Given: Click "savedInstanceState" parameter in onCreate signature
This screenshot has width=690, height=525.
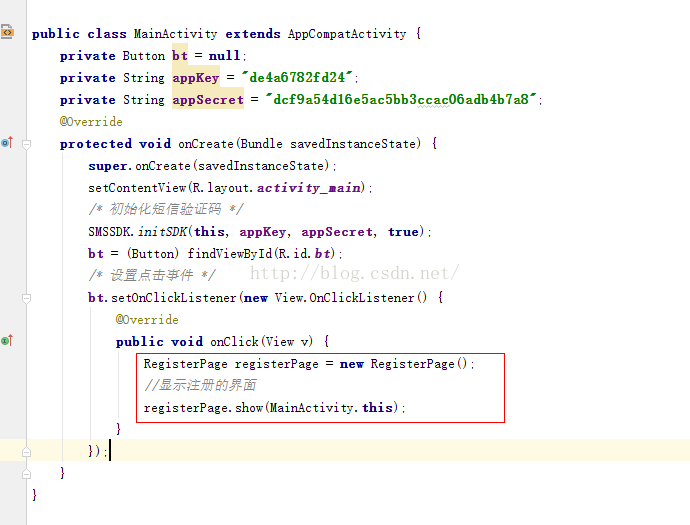Looking at the screenshot, I should click(x=352, y=144).
